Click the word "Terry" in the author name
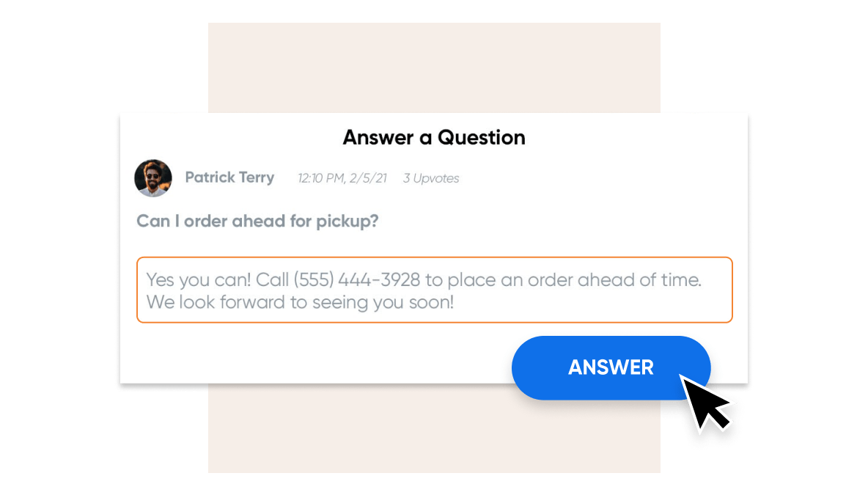 257,177
